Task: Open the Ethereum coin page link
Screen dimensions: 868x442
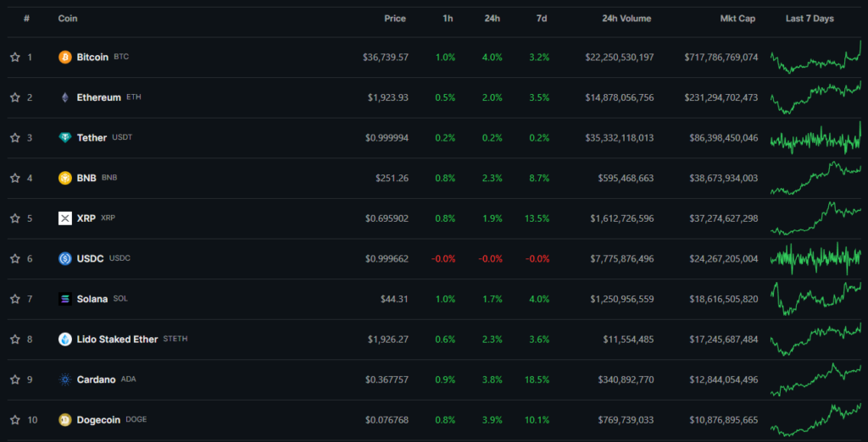Action: coord(98,97)
